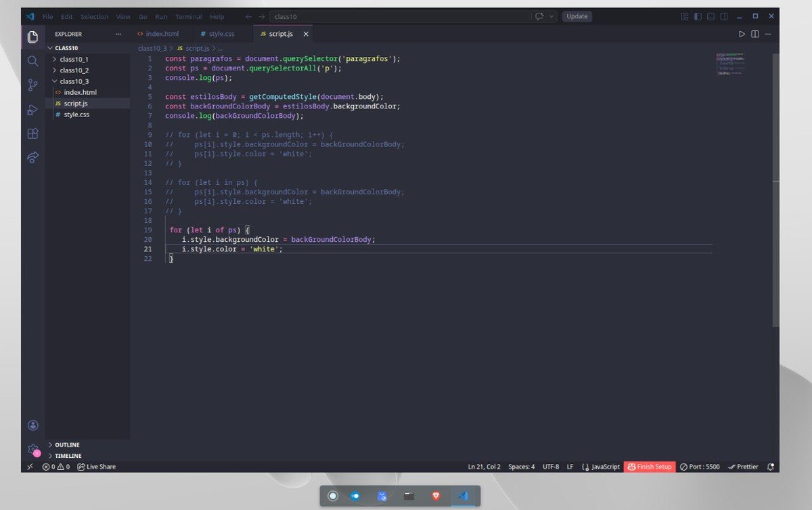Open the Explorer view in activity bar
Viewport: 812px width, 510px height.
(x=32, y=37)
